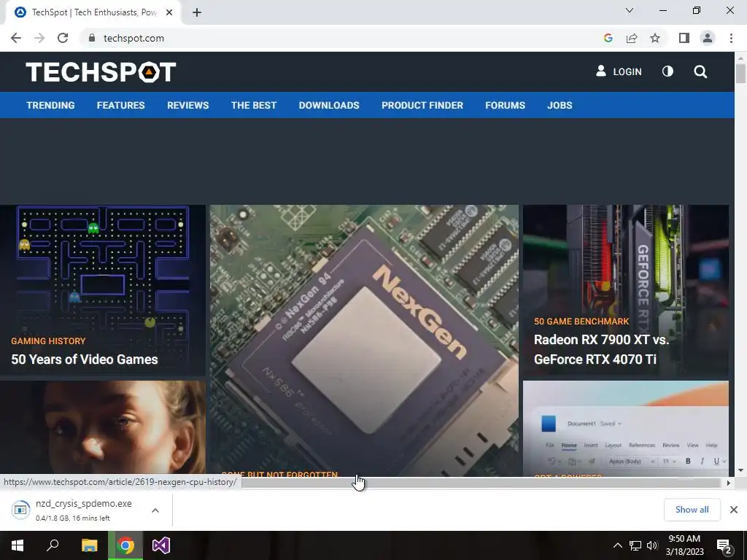
Task: Open the volume tray icon
Action: click(652, 545)
